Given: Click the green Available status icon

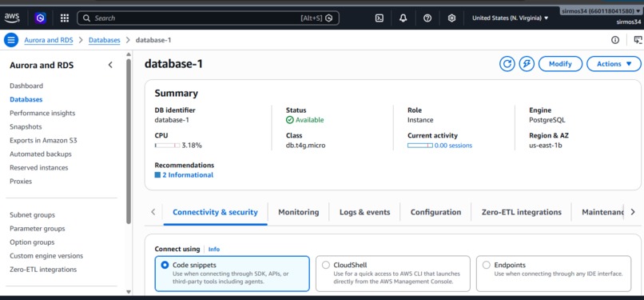Looking at the screenshot, I should (x=289, y=120).
